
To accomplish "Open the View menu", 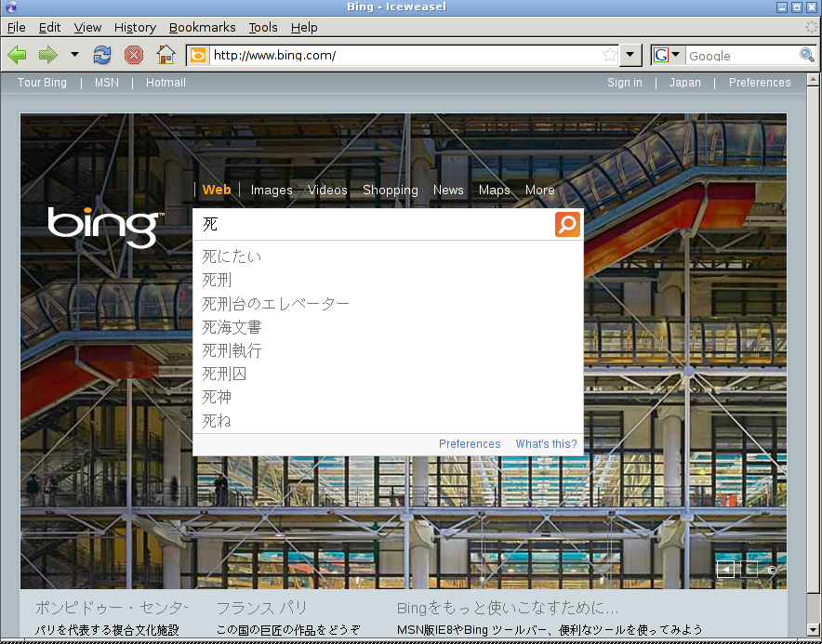I will 87,27.
